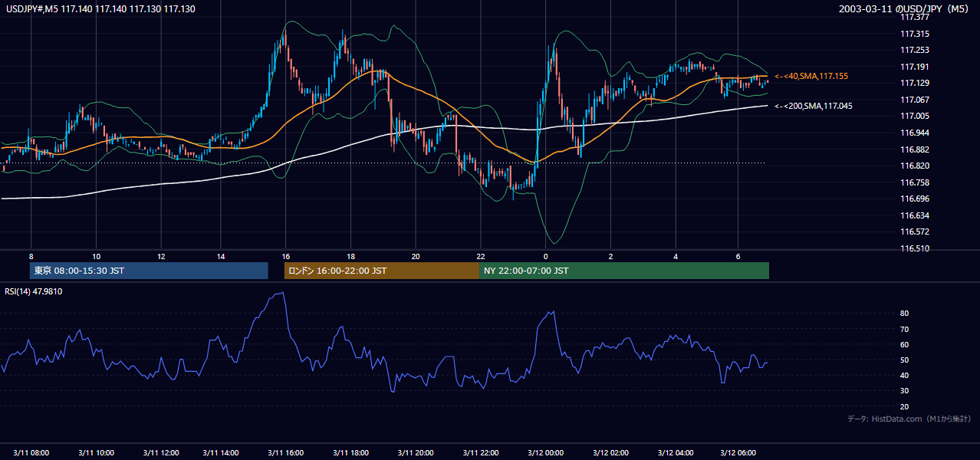Click price axis label 117.067
980x460 pixels.
pos(915,100)
